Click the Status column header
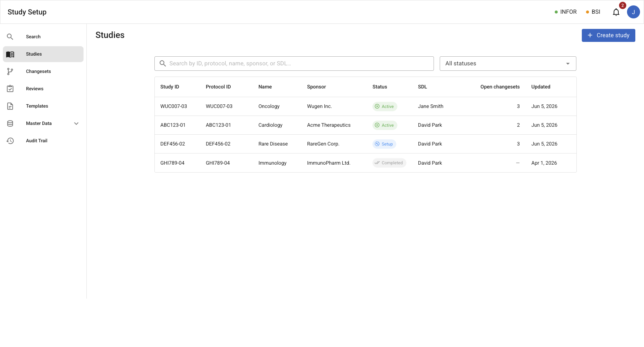The height and width of the screenshot is (347, 644). tap(380, 87)
